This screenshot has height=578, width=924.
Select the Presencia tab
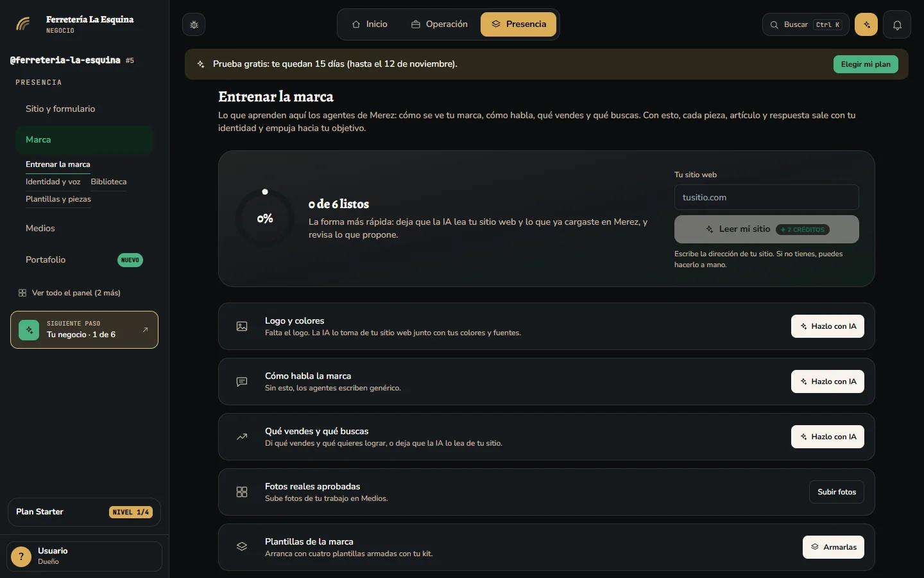(518, 24)
